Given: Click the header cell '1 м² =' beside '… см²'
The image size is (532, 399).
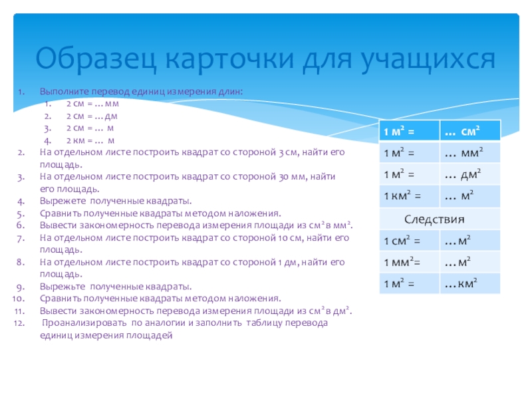Looking at the screenshot, I should point(409,130).
